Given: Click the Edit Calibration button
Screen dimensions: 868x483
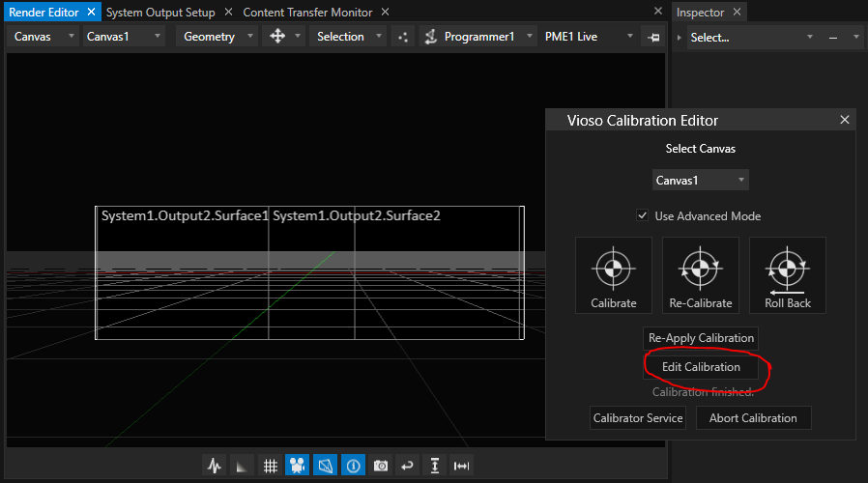Looking at the screenshot, I should (701, 367).
